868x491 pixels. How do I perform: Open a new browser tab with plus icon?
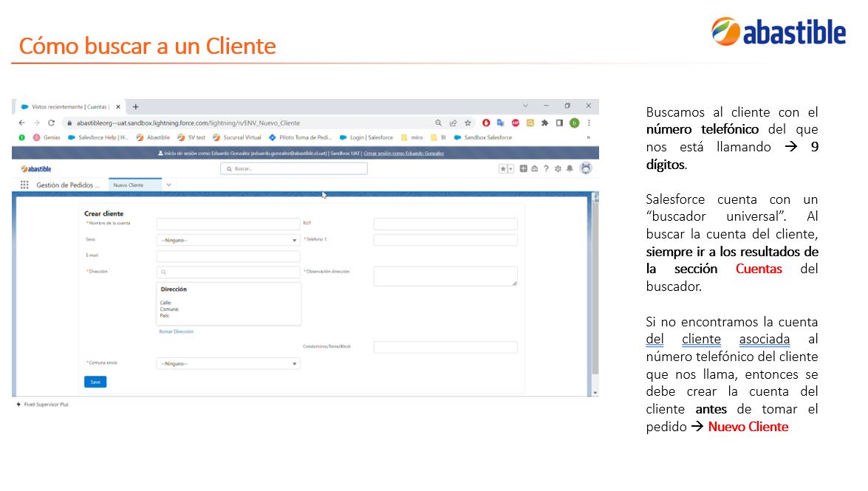point(136,107)
